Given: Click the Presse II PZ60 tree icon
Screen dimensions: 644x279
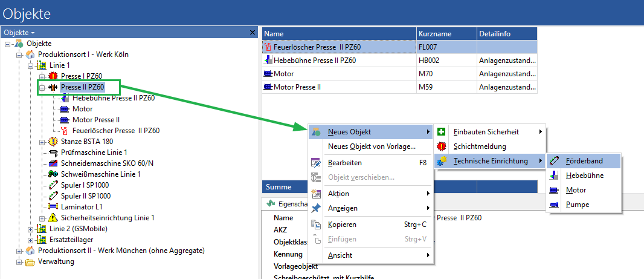Looking at the screenshot, I should tap(53, 87).
